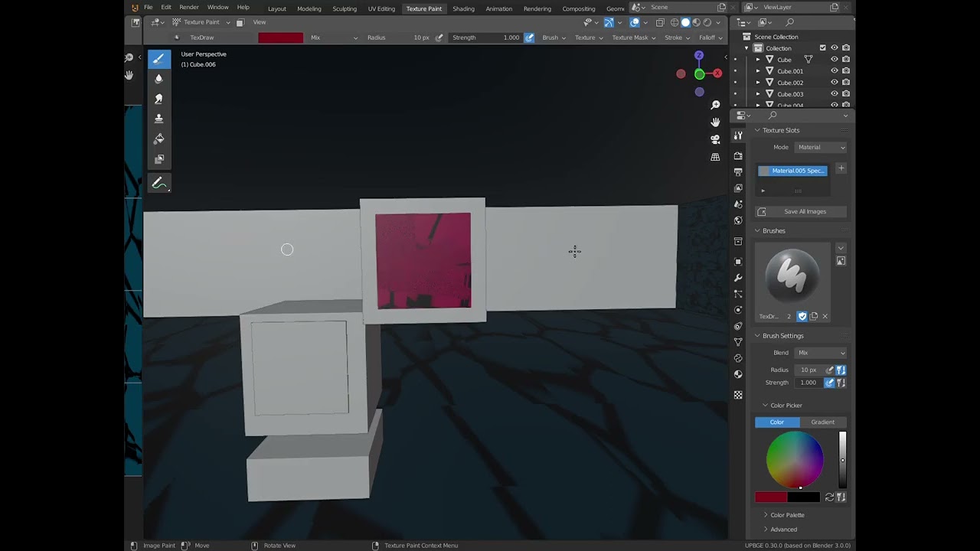
Task: Open the File menu
Action: pos(148,7)
